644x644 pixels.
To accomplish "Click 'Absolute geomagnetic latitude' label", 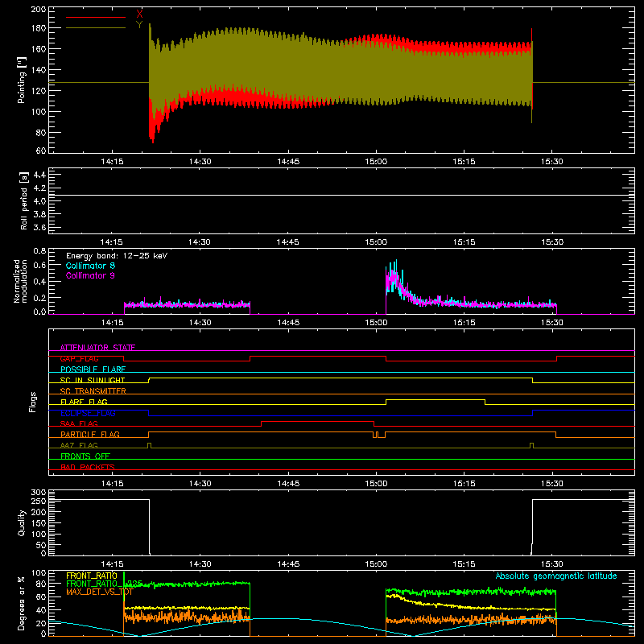I will click(556, 576).
